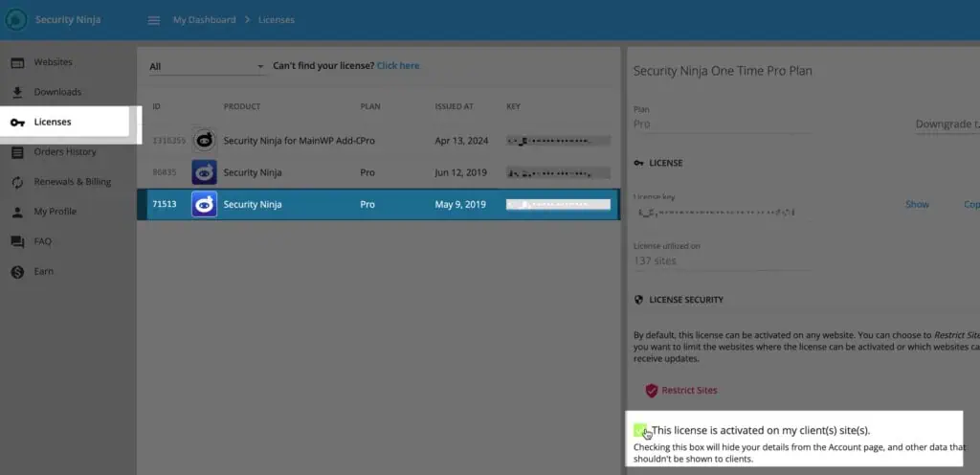This screenshot has width=980, height=475.
Task: Expand the Pro plan selector field
Action: click(723, 124)
